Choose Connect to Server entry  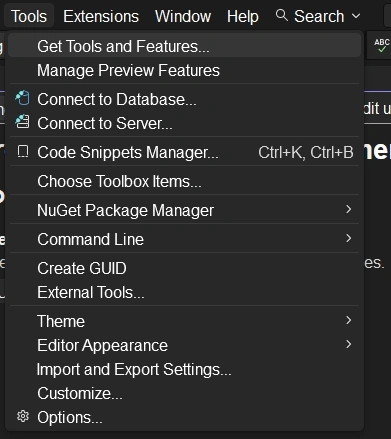(x=184, y=123)
